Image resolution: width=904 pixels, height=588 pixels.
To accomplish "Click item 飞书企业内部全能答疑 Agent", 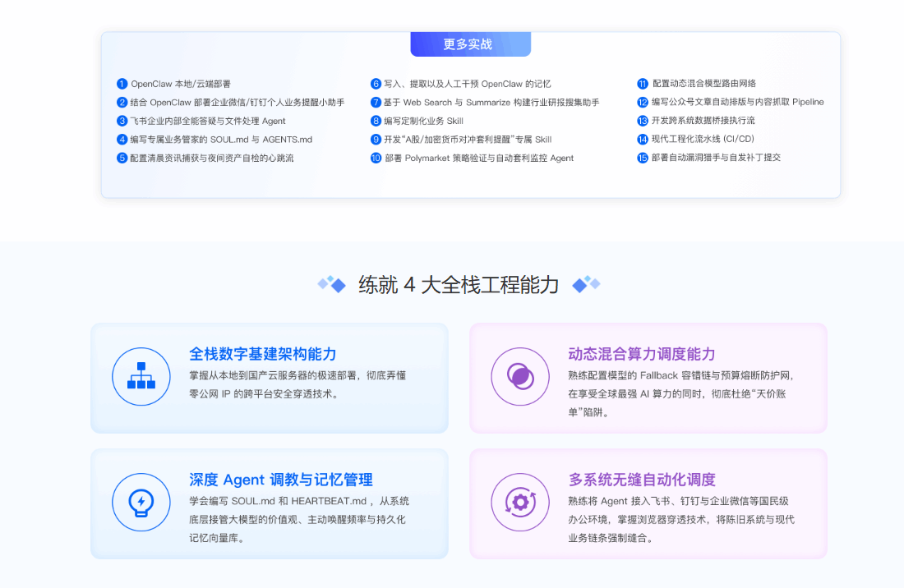I will tap(208, 121).
